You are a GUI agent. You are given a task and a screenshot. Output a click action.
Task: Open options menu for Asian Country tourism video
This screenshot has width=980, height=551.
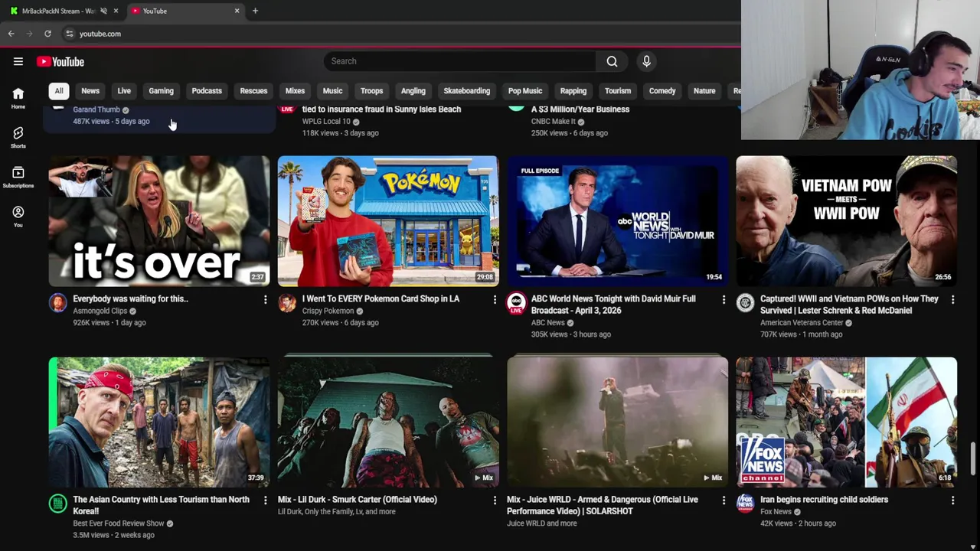[265, 500]
